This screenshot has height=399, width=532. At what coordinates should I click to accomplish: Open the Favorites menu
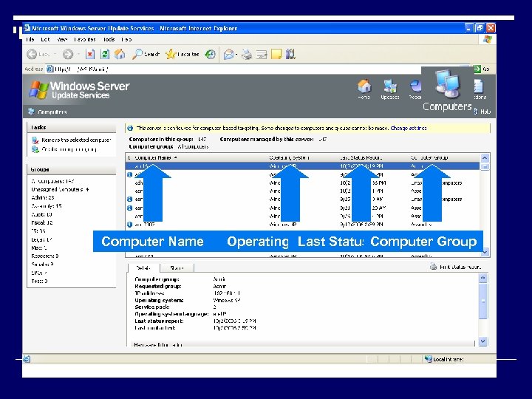pyautogui.click(x=85, y=39)
